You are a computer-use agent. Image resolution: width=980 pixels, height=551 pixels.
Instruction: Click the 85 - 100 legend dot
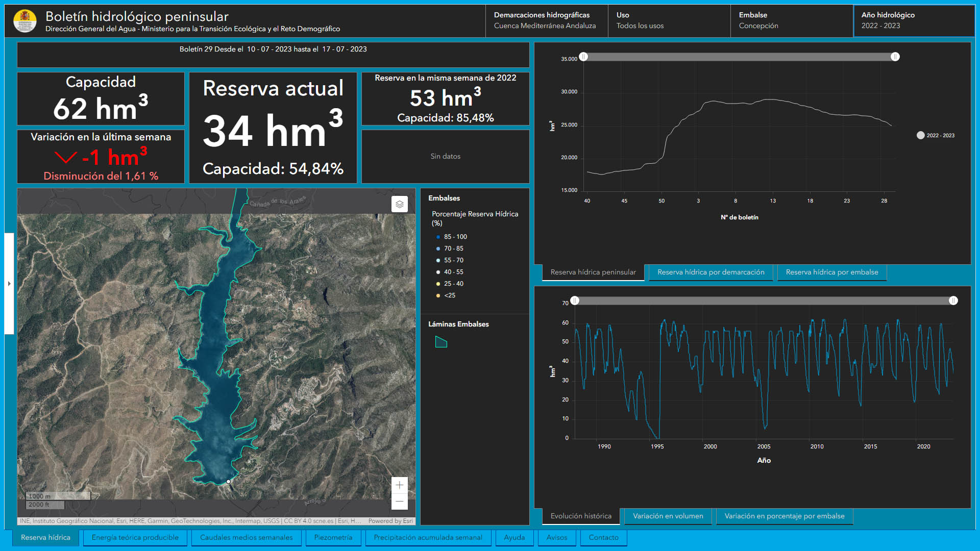(x=438, y=237)
